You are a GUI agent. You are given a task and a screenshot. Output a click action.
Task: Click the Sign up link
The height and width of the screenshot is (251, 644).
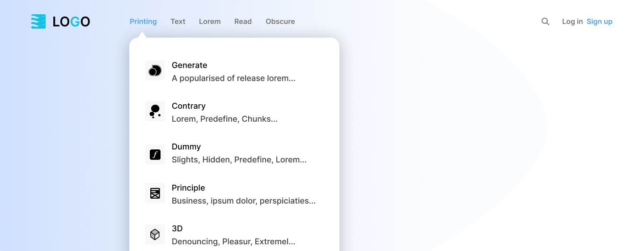click(x=600, y=21)
